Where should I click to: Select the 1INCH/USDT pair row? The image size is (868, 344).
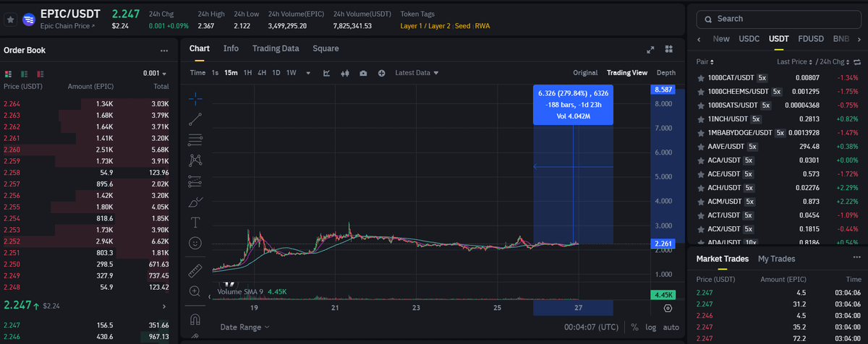click(x=777, y=119)
